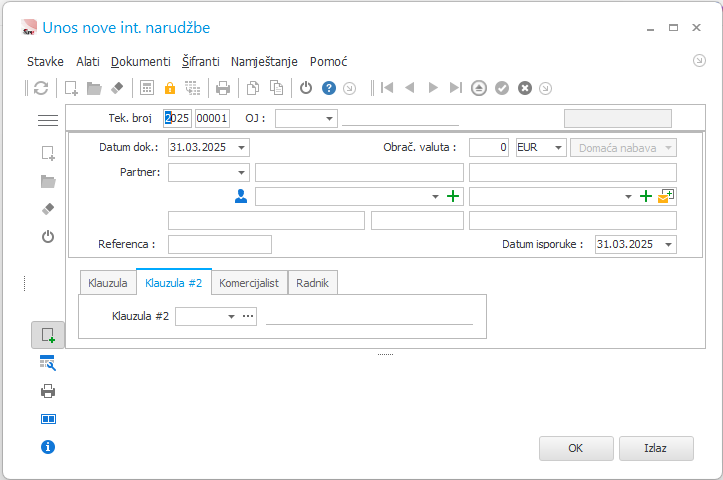Click the print icon in top toolbar

pyautogui.click(x=223, y=88)
